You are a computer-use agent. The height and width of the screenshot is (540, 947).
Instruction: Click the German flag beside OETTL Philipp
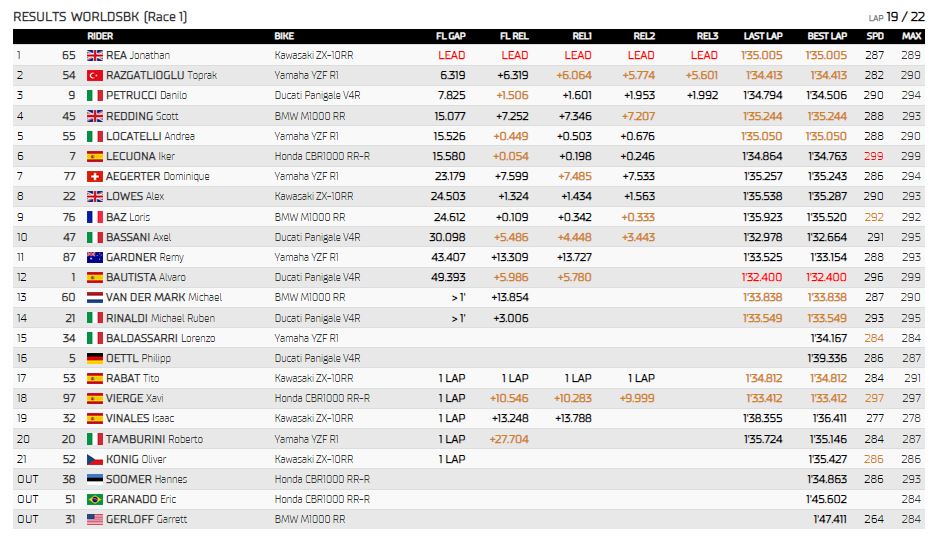(95, 358)
